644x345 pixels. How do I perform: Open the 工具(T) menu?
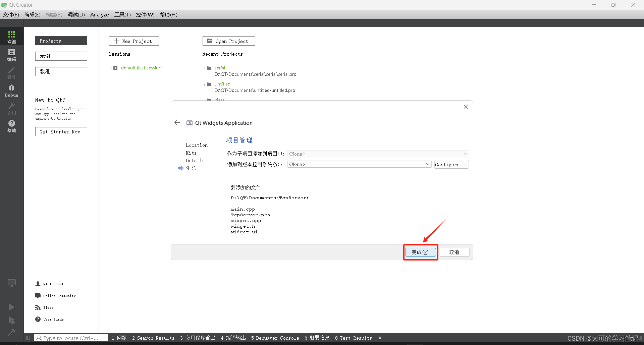pyautogui.click(x=122, y=15)
